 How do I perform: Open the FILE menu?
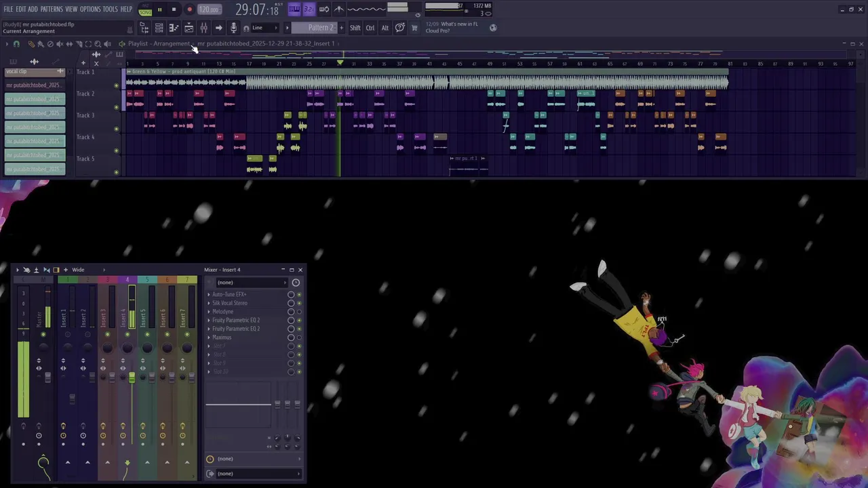tap(8, 9)
